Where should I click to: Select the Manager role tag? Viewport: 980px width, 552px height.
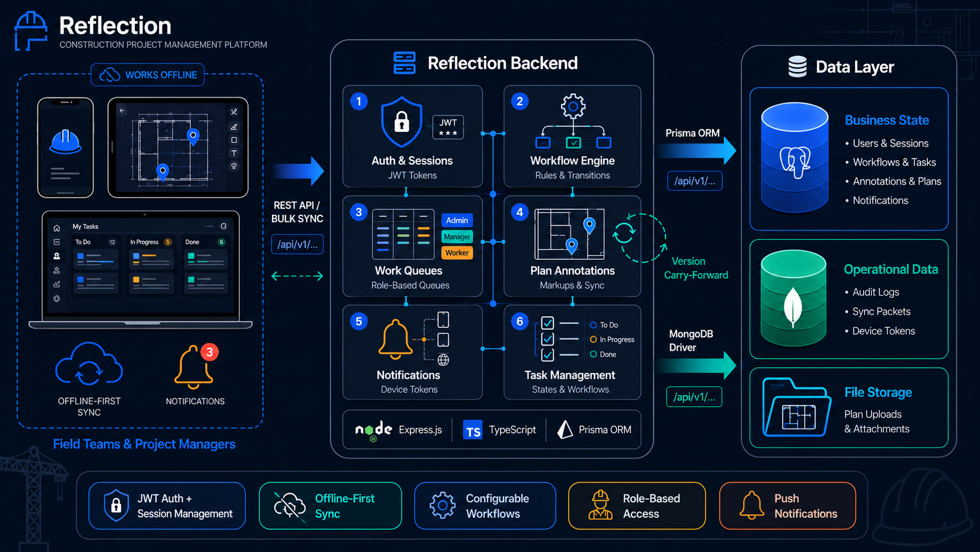click(x=457, y=237)
